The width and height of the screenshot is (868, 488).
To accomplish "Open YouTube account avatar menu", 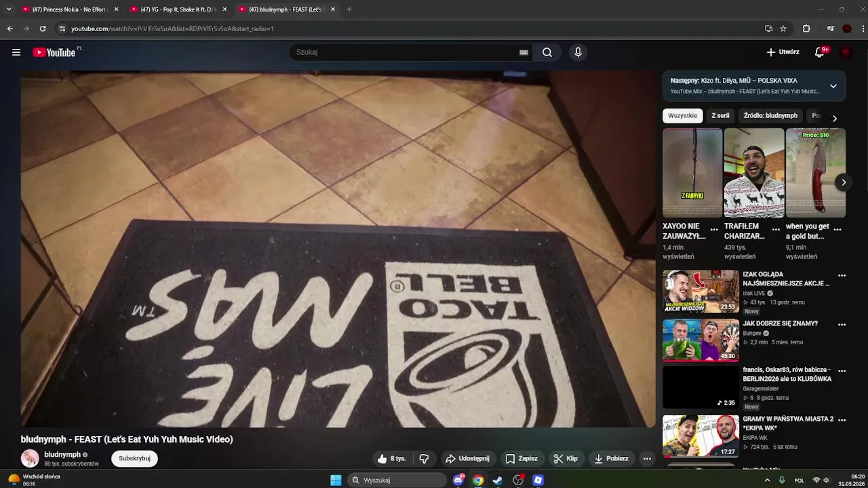I will [846, 52].
